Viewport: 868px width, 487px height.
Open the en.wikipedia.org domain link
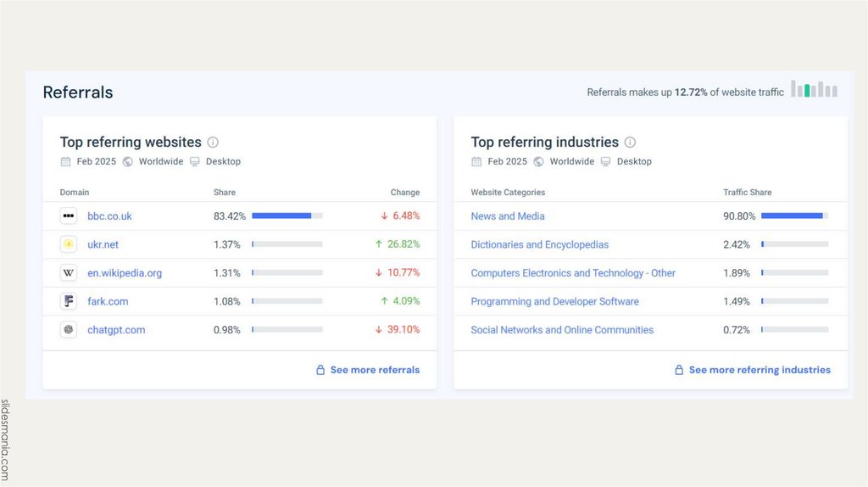[x=125, y=273]
